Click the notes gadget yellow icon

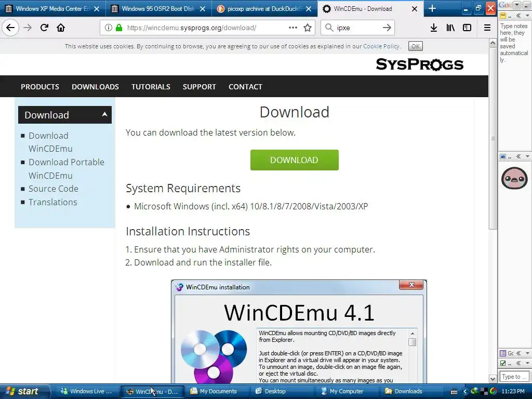coord(503,15)
